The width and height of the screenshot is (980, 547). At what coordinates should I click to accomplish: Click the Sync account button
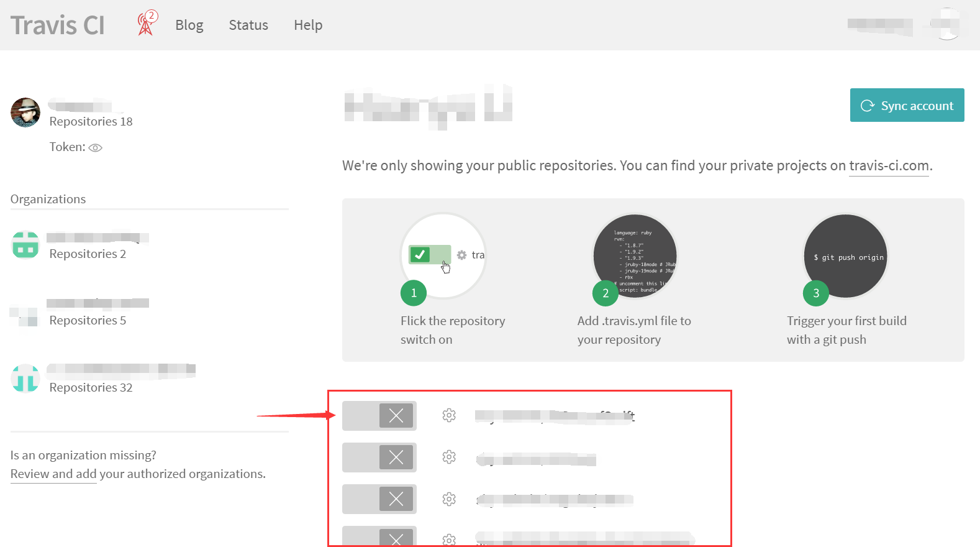(x=906, y=106)
